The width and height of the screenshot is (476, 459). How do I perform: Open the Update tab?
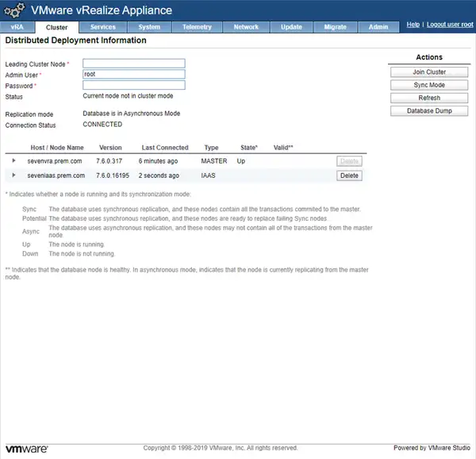pos(291,27)
